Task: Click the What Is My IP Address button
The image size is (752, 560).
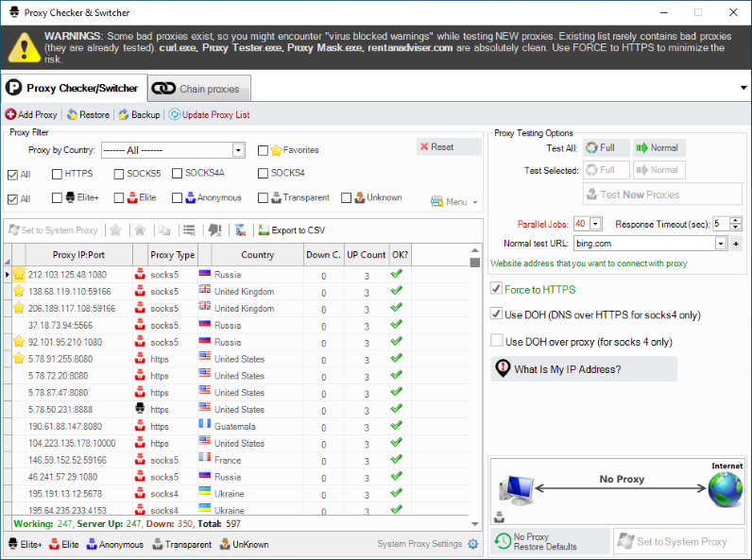Action: pos(584,368)
